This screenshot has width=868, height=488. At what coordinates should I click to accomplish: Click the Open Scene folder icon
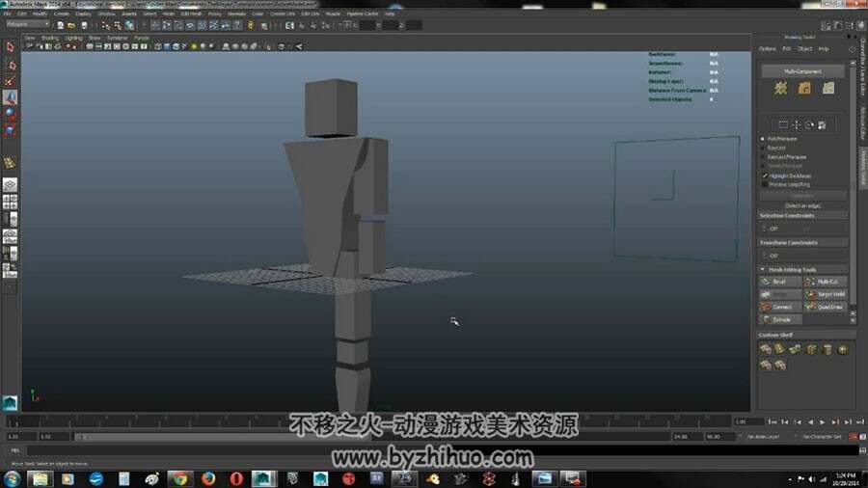click(x=71, y=25)
